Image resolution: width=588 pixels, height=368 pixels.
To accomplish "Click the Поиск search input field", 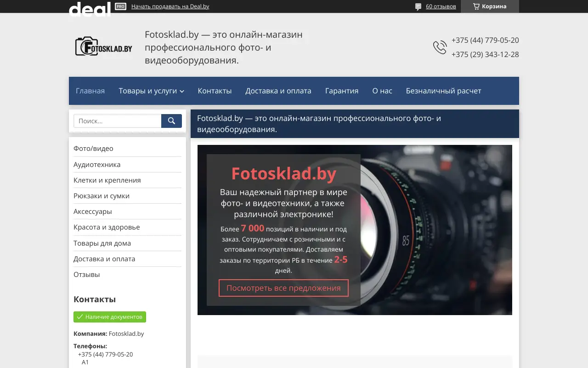I will click(x=117, y=121).
